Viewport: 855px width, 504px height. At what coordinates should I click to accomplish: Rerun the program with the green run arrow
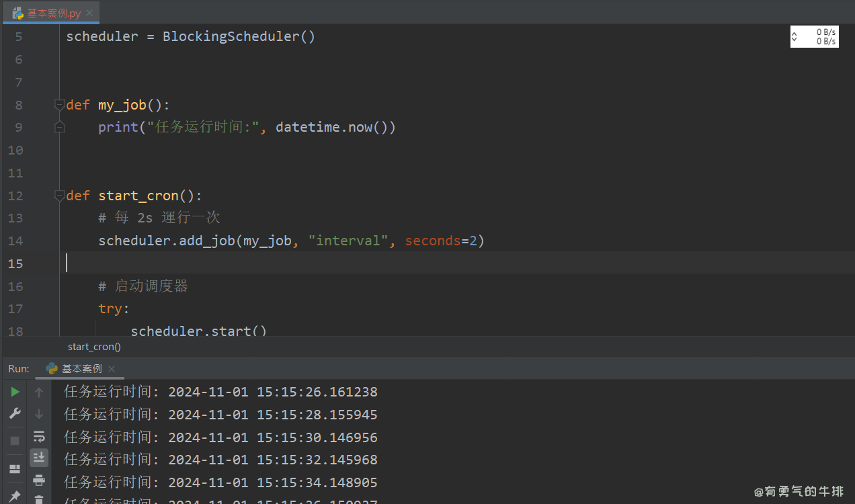pyautogui.click(x=14, y=392)
